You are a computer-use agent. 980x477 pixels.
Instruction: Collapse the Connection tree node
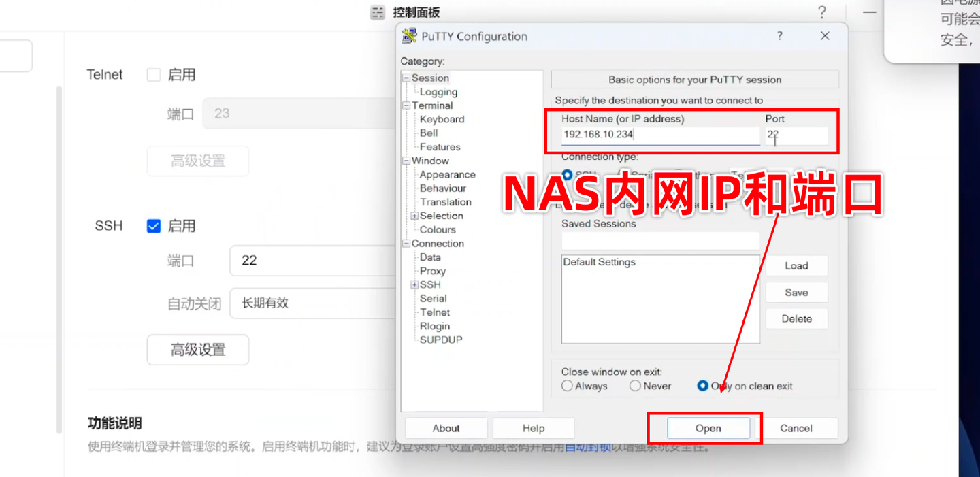tap(406, 244)
